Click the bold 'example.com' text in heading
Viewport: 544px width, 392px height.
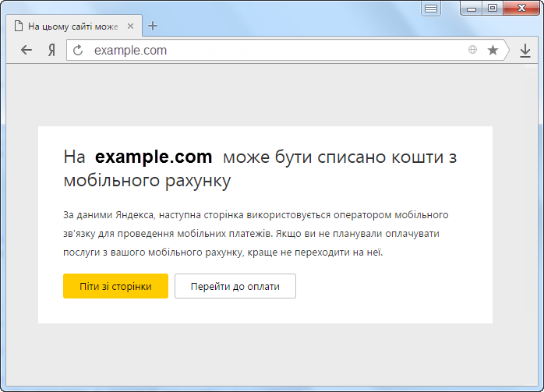pyautogui.click(x=154, y=157)
